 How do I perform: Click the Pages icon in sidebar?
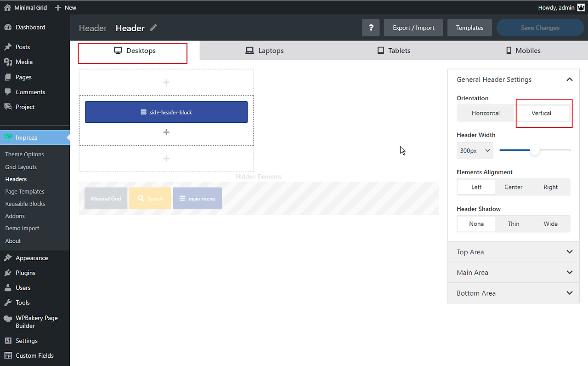(8, 77)
